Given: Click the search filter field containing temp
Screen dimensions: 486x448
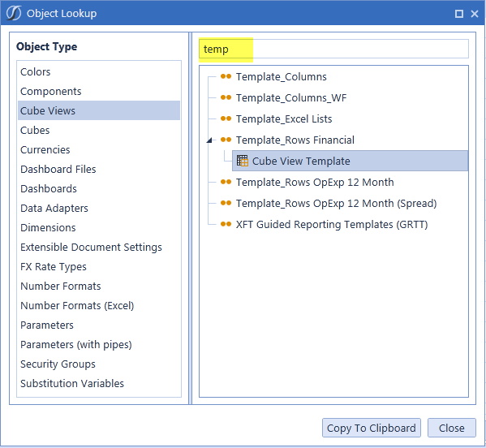Looking at the screenshot, I should point(333,49).
